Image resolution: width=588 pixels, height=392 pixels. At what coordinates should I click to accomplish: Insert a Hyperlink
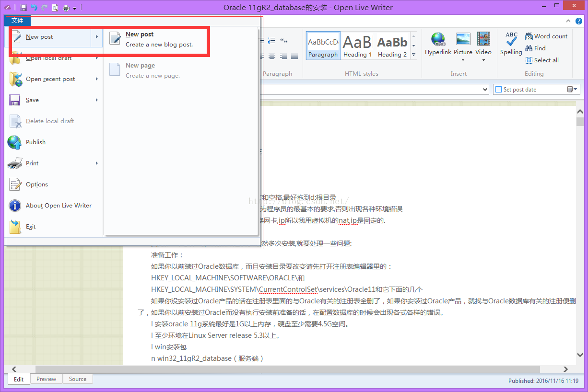tap(438, 45)
